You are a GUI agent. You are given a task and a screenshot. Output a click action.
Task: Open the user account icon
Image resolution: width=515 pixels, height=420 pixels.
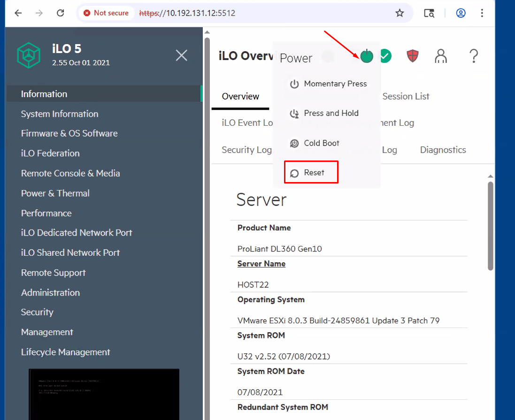point(441,56)
